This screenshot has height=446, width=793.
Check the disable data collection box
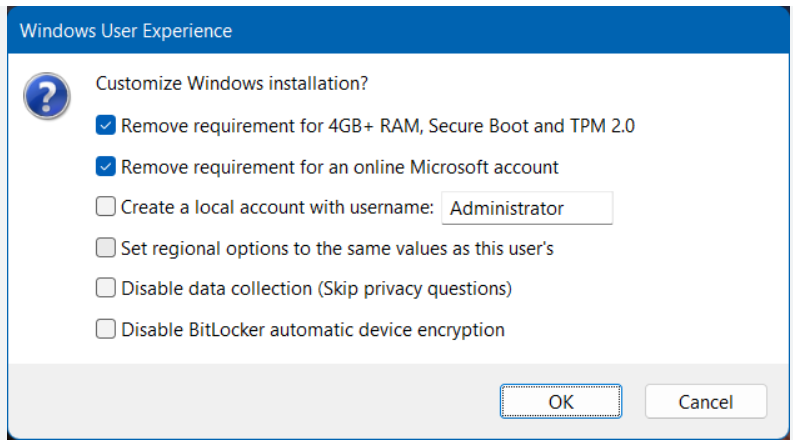(x=106, y=288)
